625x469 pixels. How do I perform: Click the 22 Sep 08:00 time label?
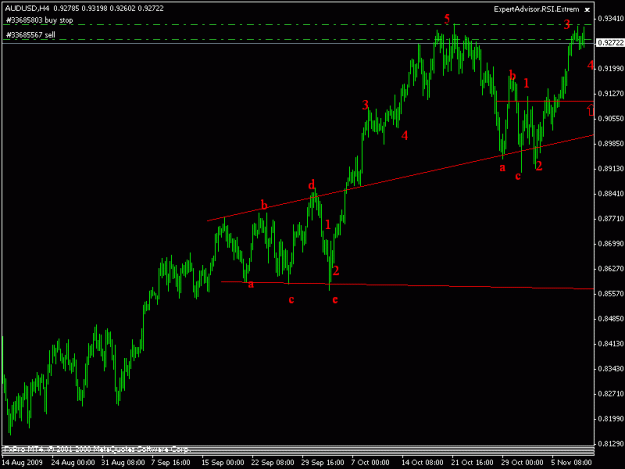pyautogui.click(x=273, y=463)
